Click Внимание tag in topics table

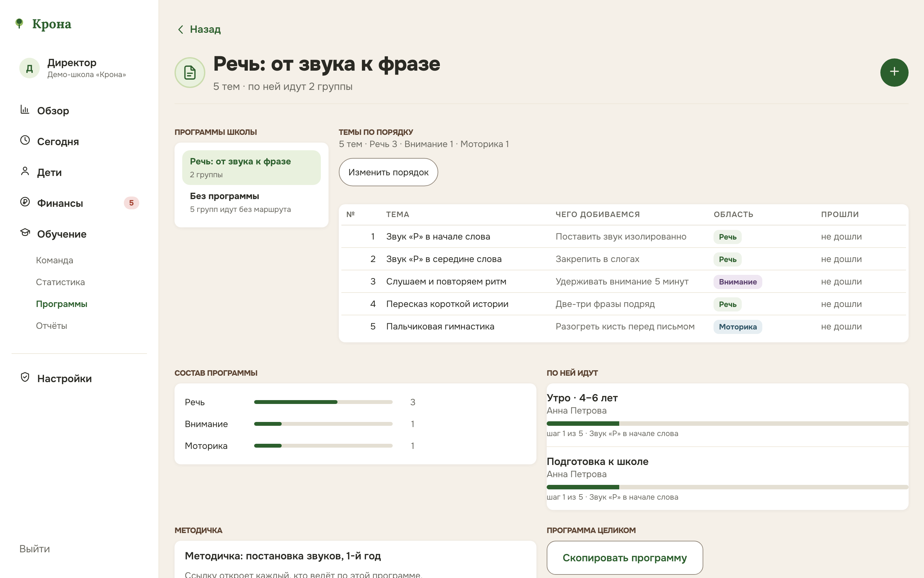click(738, 282)
